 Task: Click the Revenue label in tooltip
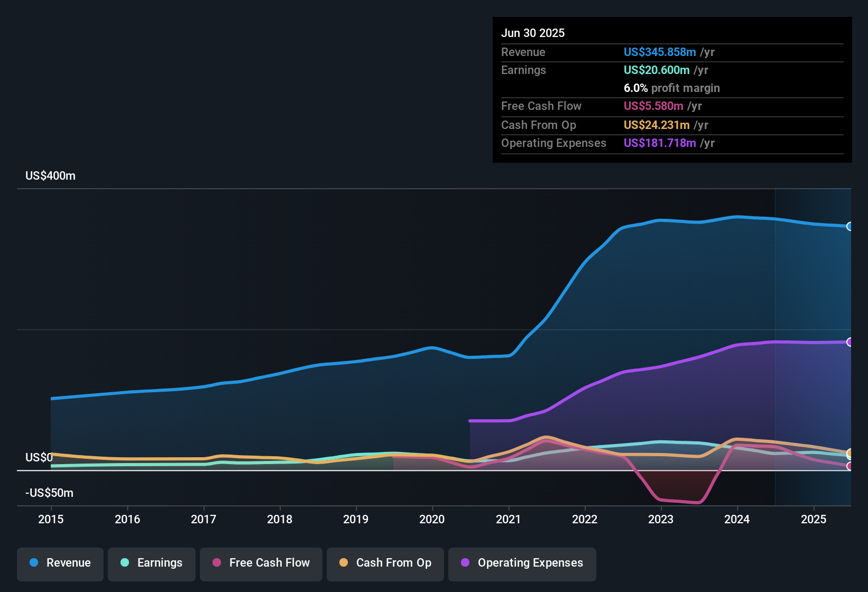click(x=523, y=52)
